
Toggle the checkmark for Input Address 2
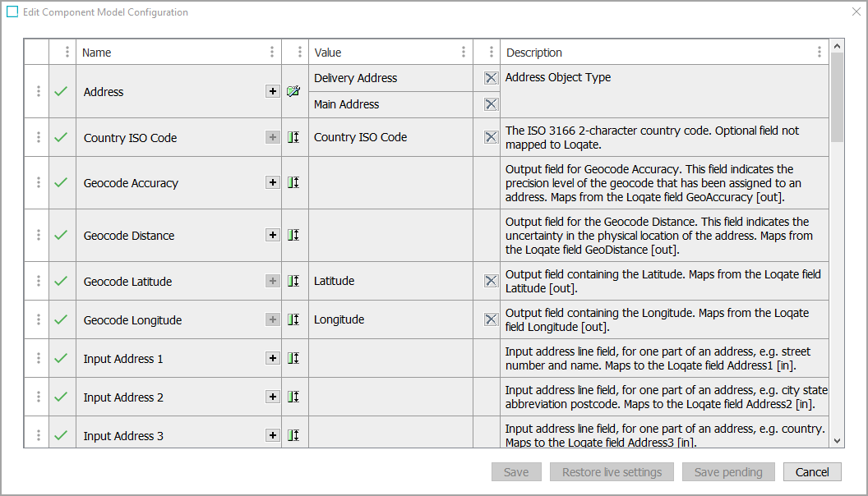(x=61, y=397)
